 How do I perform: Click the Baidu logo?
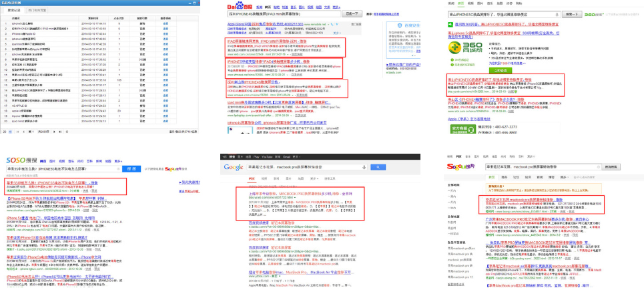[x=240, y=7]
